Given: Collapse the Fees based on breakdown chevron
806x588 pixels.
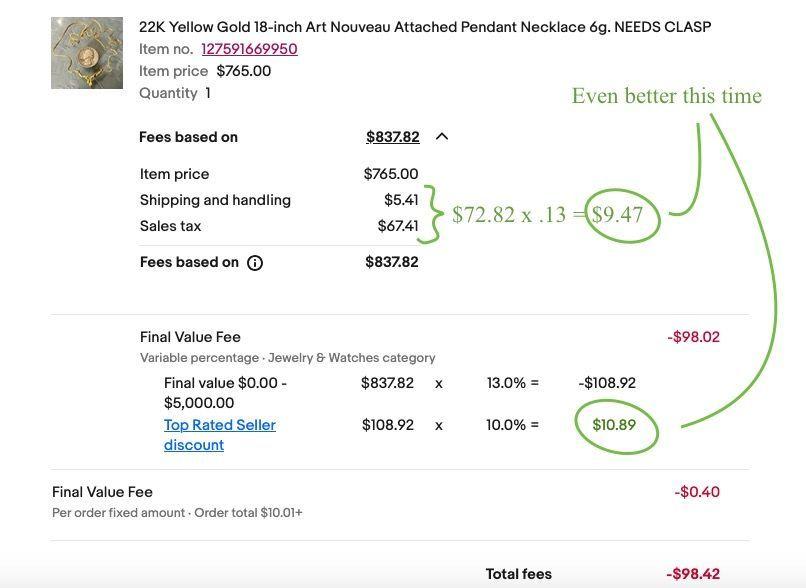Looking at the screenshot, I should 442,137.
